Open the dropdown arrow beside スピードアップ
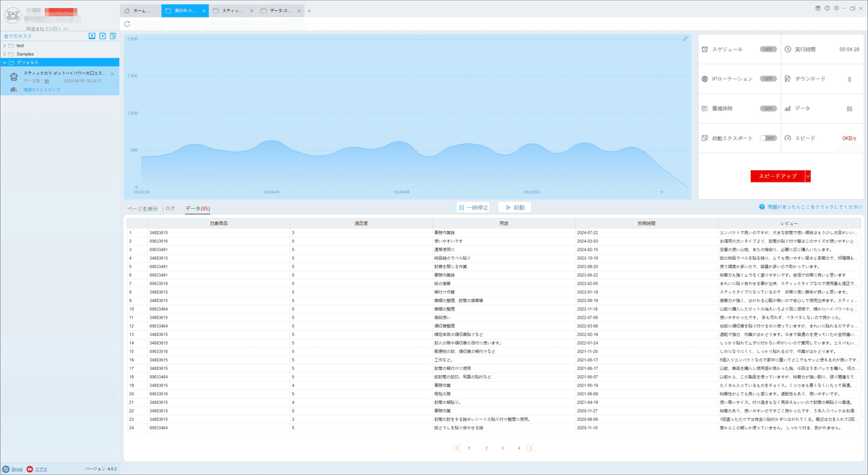 [808, 176]
